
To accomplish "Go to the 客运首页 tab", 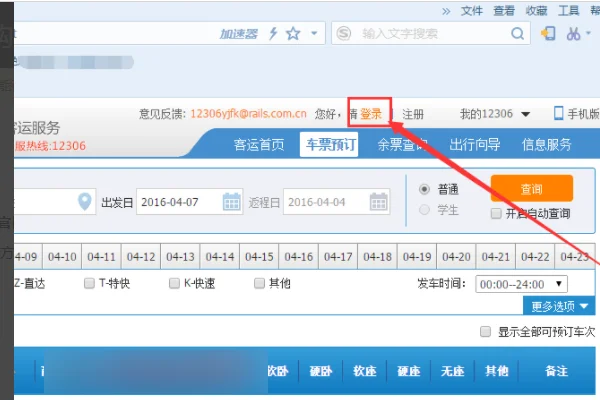I will coord(259,145).
